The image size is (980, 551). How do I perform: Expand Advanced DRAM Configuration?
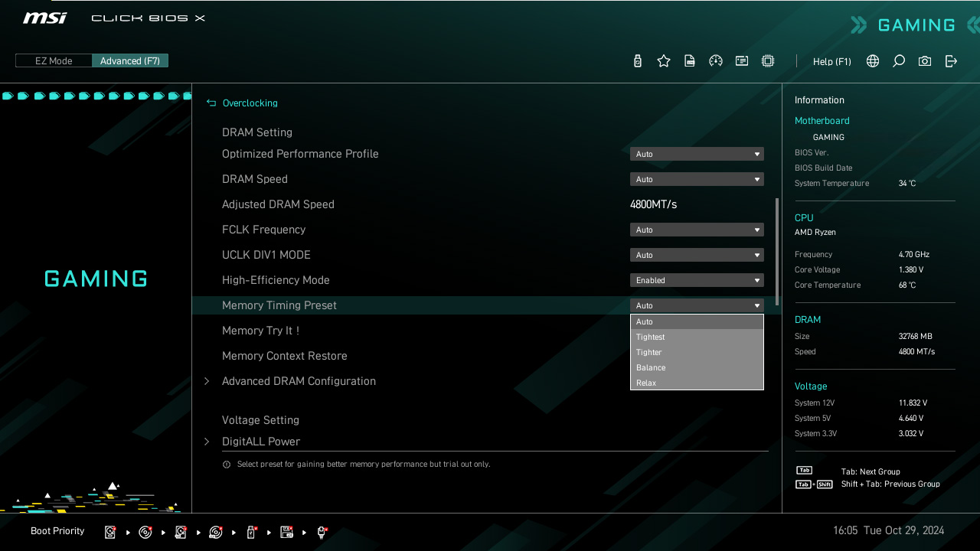point(299,380)
